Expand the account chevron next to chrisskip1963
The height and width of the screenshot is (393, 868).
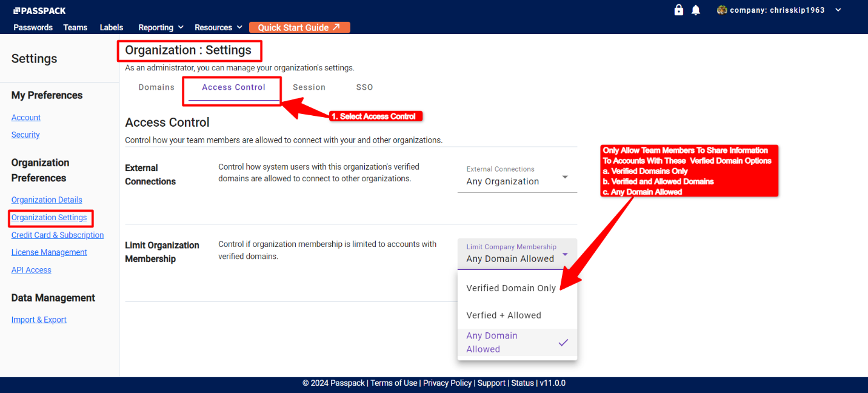pos(838,10)
